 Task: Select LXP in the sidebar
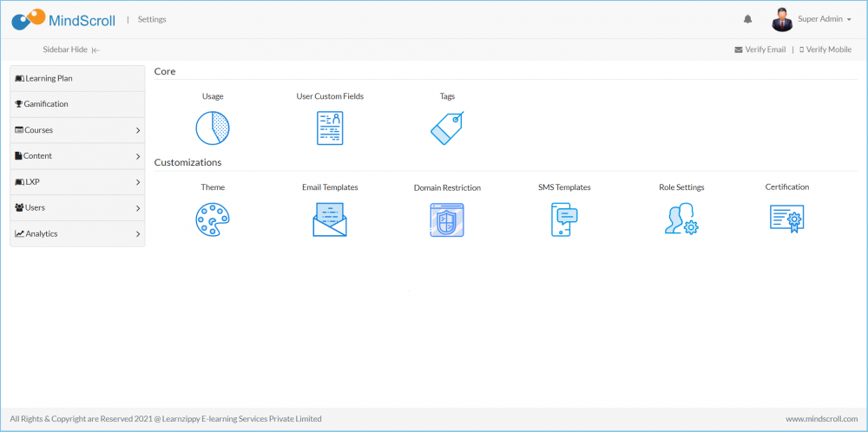[x=77, y=182]
